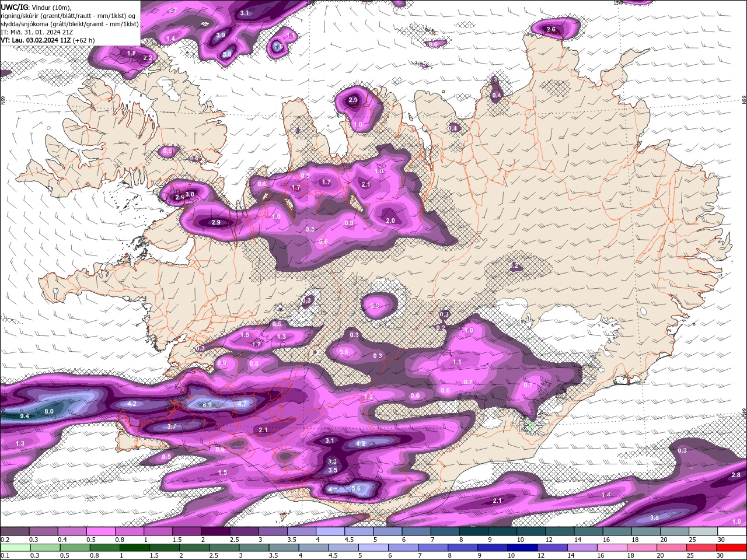Click the 3.7 precipitation value on the map
The height and width of the screenshot is (560, 747).
tap(172, 426)
